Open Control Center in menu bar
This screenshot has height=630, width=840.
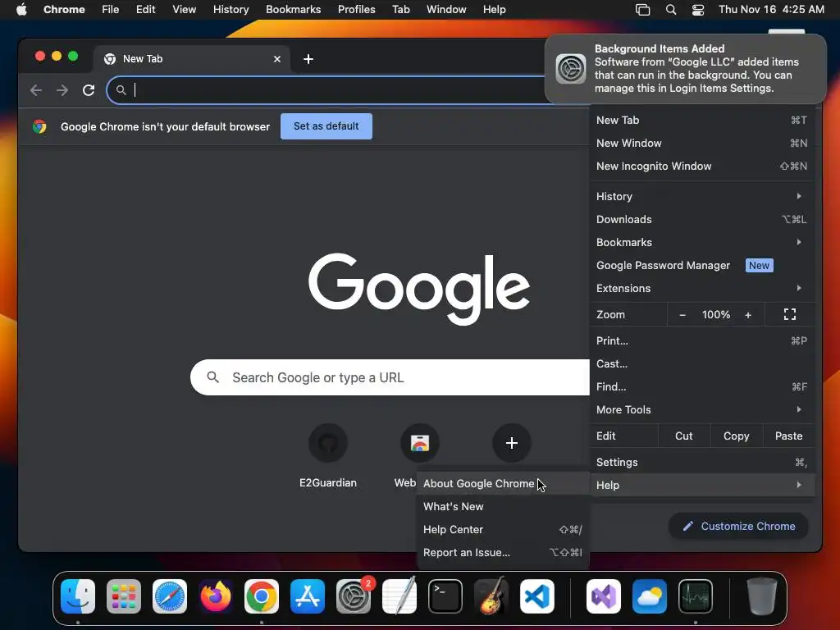pyautogui.click(x=698, y=10)
